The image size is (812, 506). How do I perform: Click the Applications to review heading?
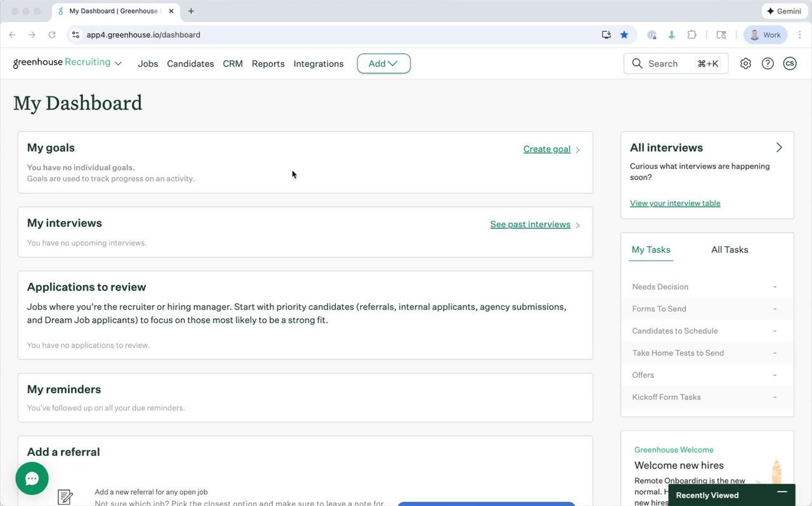(x=86, y=287)
